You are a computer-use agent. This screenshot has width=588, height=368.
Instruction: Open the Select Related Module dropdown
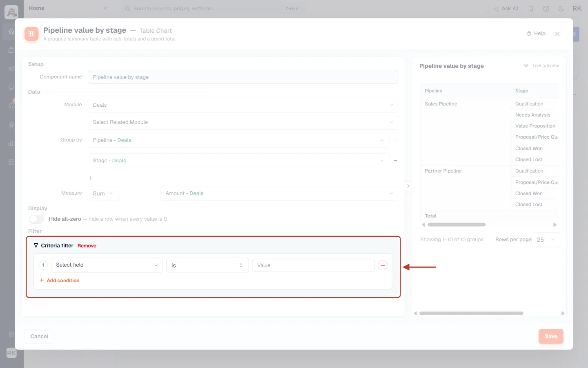[x=243, y=122]
